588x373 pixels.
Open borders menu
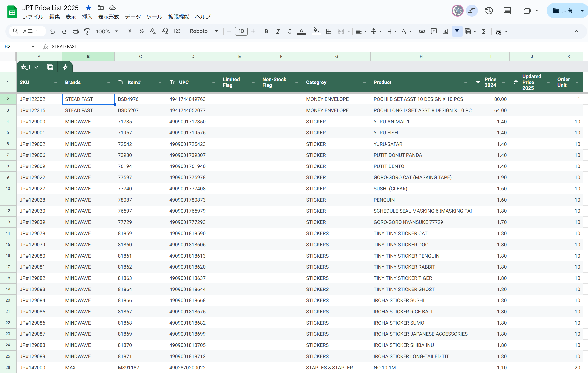pyautogui.click(x=329, y=31)
